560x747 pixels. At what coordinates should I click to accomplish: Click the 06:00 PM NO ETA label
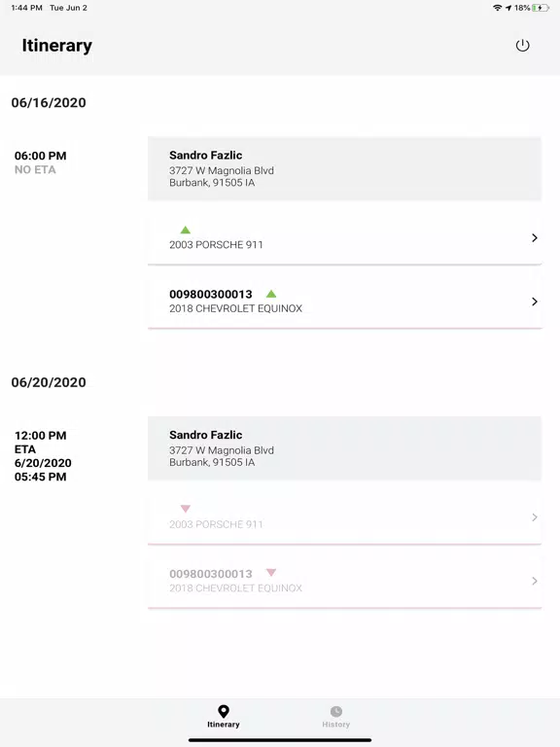click(41, 162)
